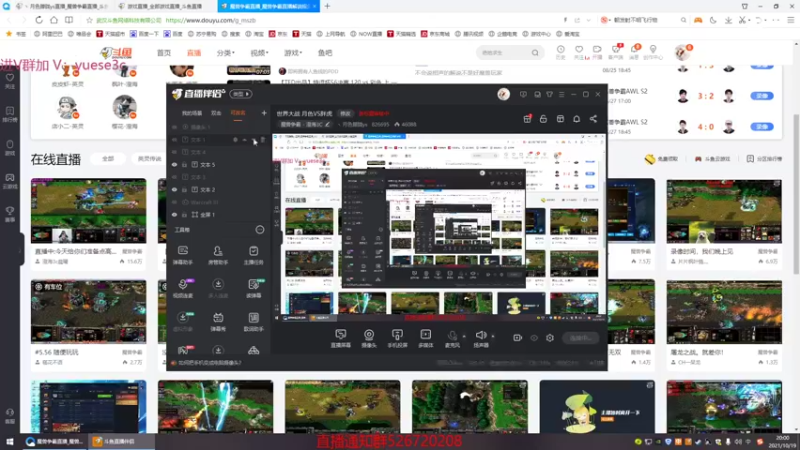The height and width of the screenshot is (450, 800).
Task: Click the Douyu search magnifier icon
Action: click(535, 53)
